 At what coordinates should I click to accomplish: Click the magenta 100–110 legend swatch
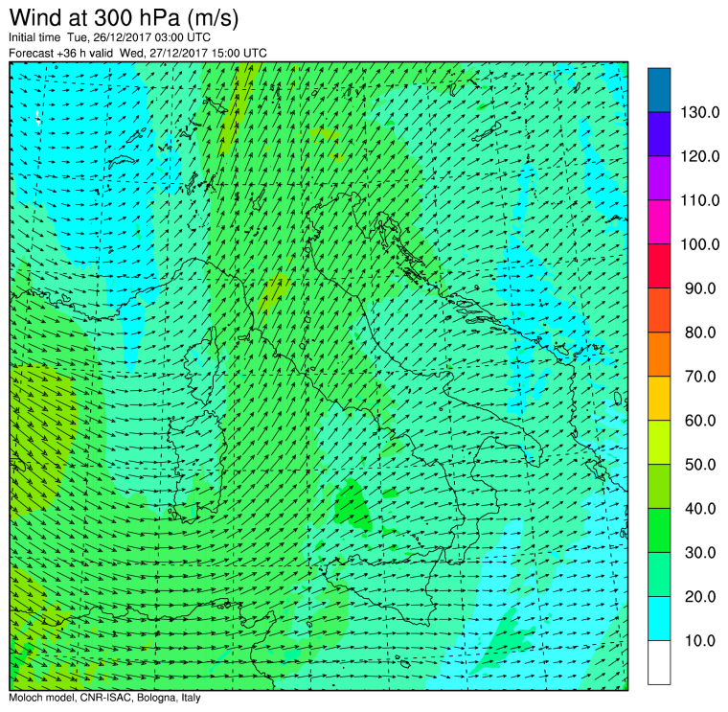(x=659, y=222)
